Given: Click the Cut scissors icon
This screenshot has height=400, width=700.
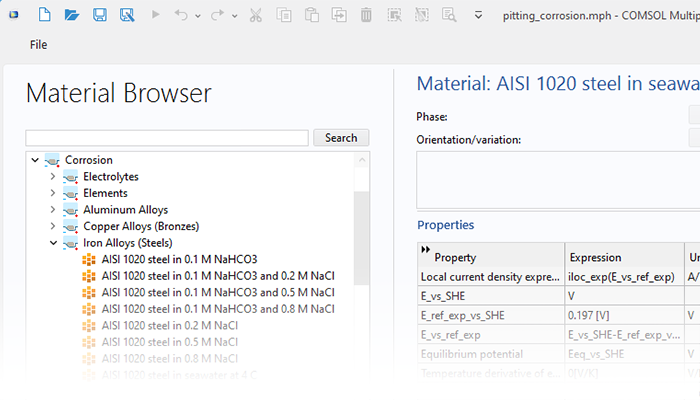Looking at the screenshot, I should pos(256,15).
